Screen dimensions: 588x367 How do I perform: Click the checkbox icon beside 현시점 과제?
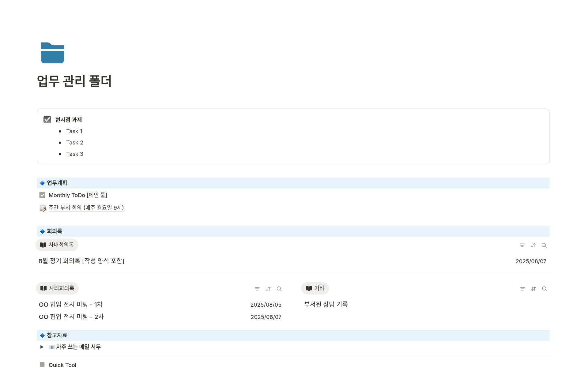coord(47,120)
